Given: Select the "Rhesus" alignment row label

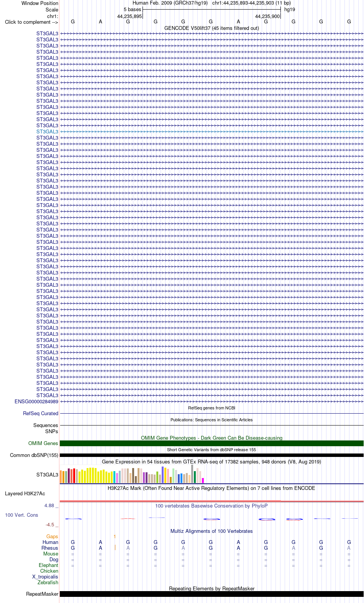Looking at the screenshot, I should [x=50, y=548].
